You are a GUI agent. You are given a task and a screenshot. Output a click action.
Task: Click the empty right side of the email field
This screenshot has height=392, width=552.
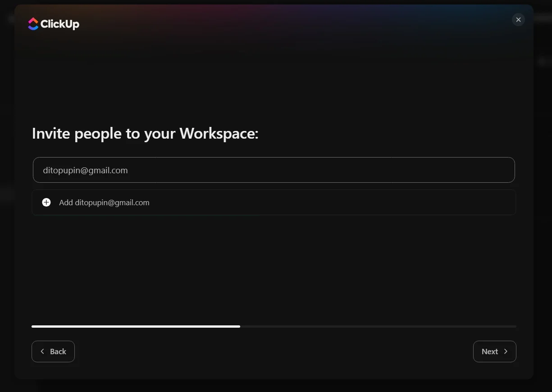[360, 170]
